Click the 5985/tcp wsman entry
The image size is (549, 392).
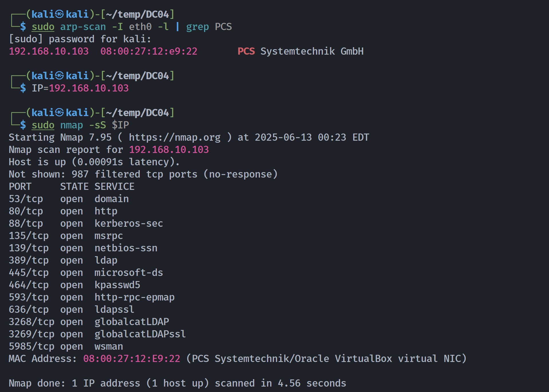66,347
